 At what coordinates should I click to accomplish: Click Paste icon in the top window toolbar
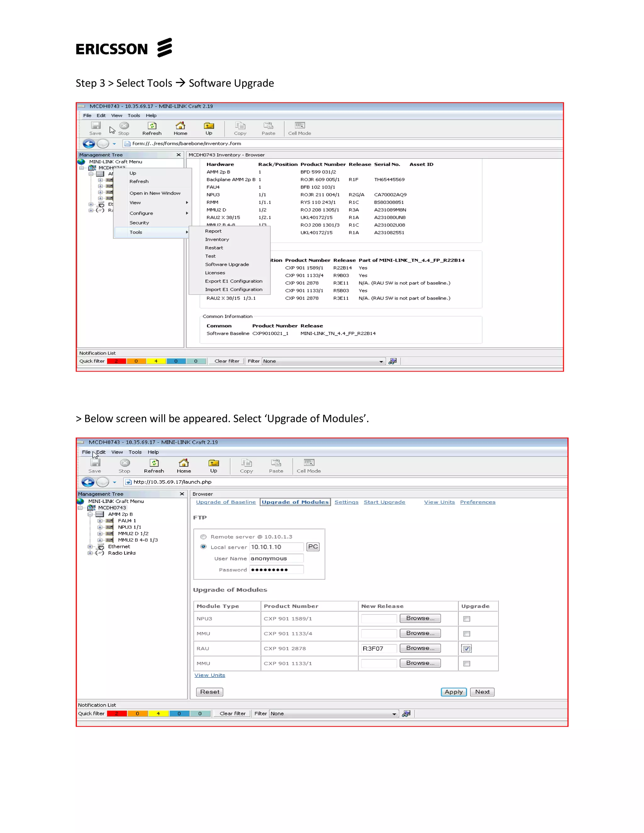point(268,125)
